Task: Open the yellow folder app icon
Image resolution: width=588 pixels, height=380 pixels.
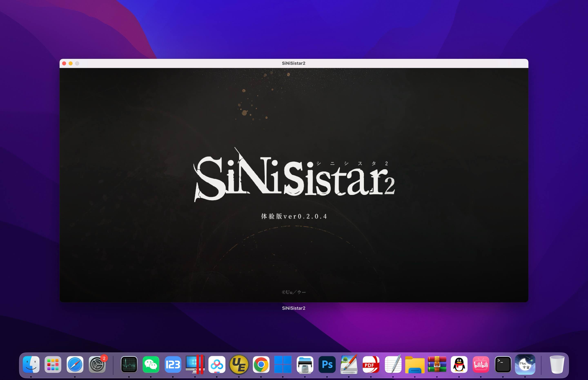Action: point(415,364)
